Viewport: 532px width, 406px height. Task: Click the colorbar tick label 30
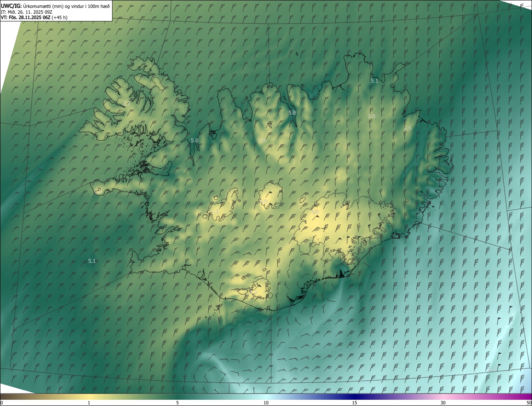443,403
